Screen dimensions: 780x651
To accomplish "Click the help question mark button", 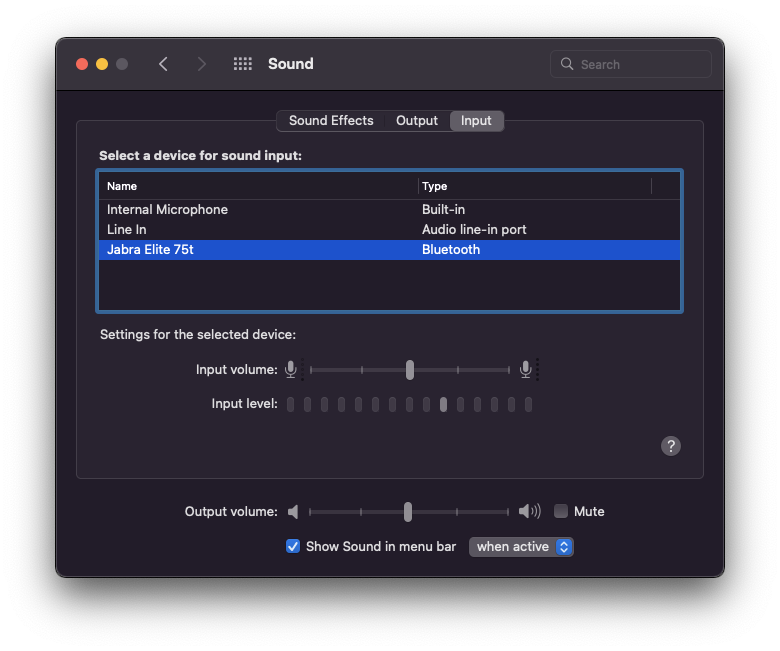I will coord(671,446).
